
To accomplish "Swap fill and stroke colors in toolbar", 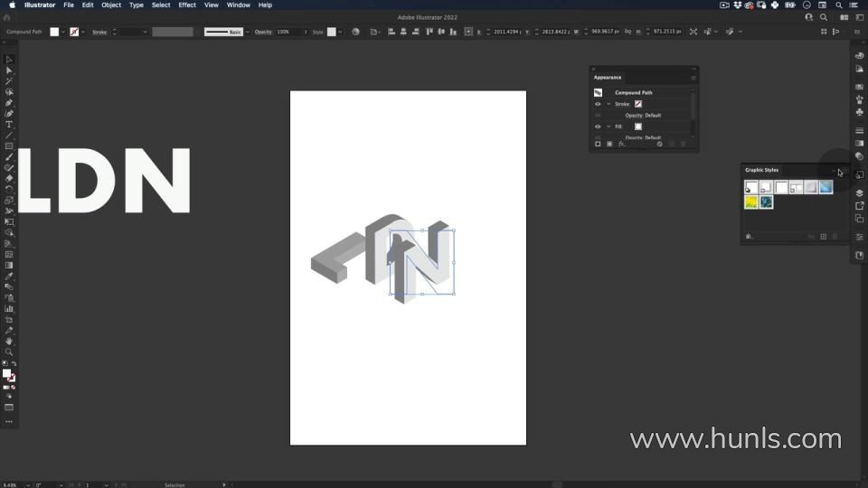I will coord(14,363).
